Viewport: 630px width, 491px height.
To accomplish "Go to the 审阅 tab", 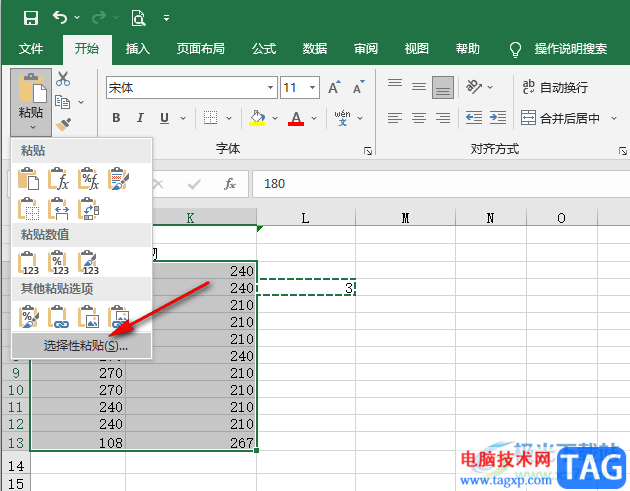I will (x=366, y=49).
